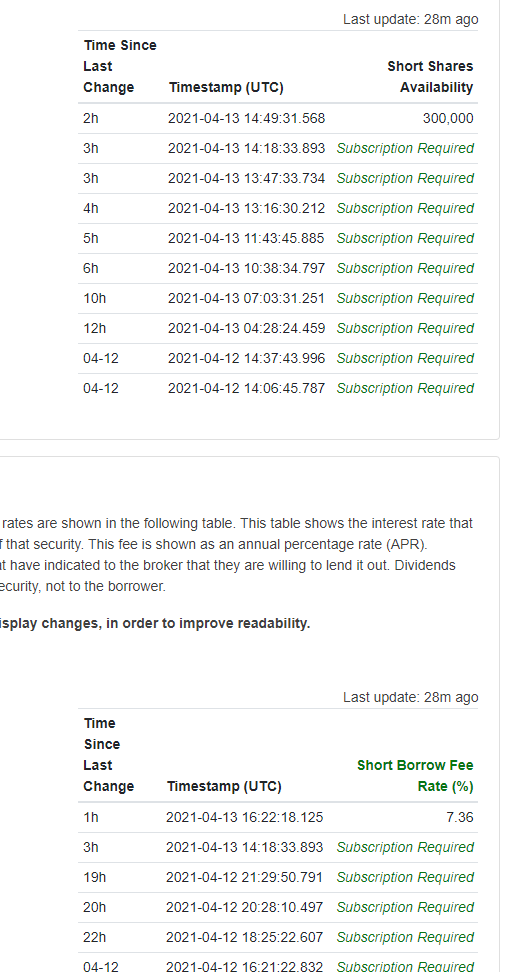This screenshot has width=512, height=972.
Task: Open Subscription Required link at 10:38:34.797
Action: 405,268
